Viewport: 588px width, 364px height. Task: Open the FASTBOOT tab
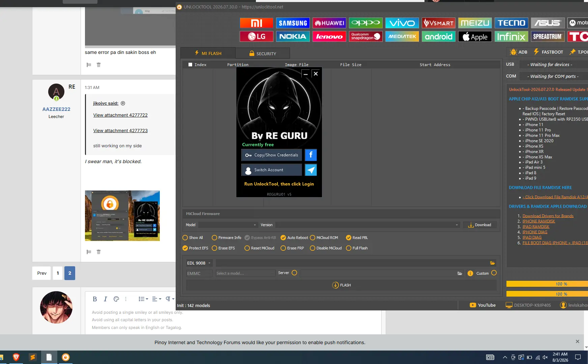click(x=548, y=52)
